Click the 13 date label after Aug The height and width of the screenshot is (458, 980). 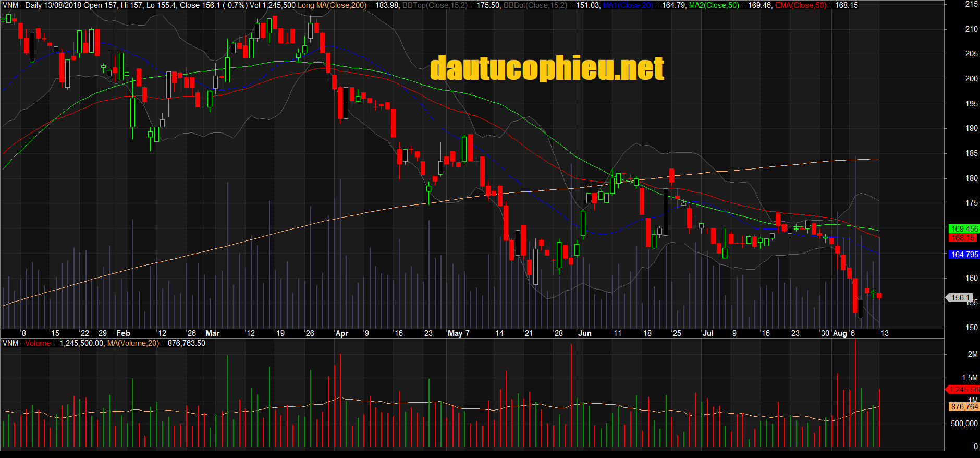(885, 333)
